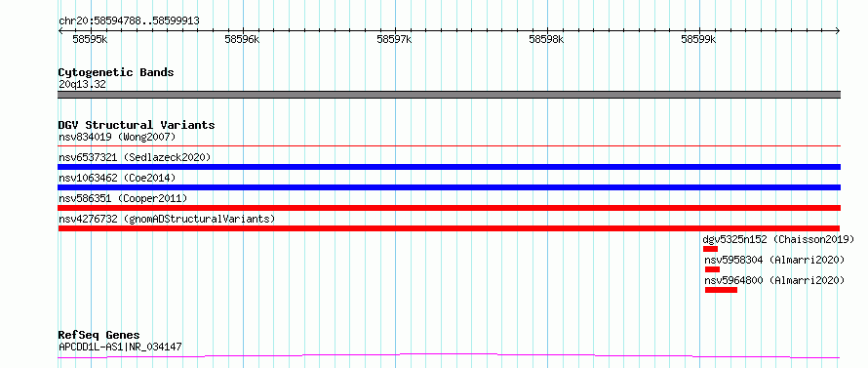
Task: Click the chr20:58594788..58599913 coordinates text
Action: [129, 21]
